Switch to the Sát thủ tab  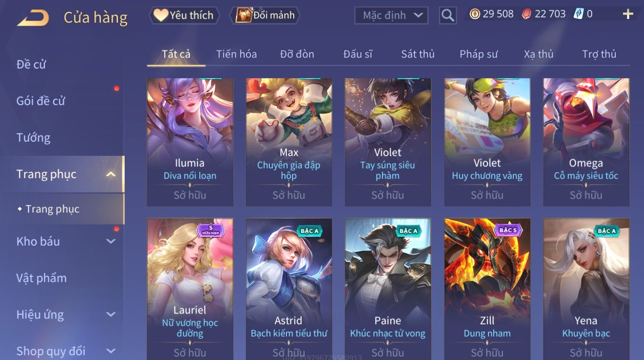[x=417, y=54]
